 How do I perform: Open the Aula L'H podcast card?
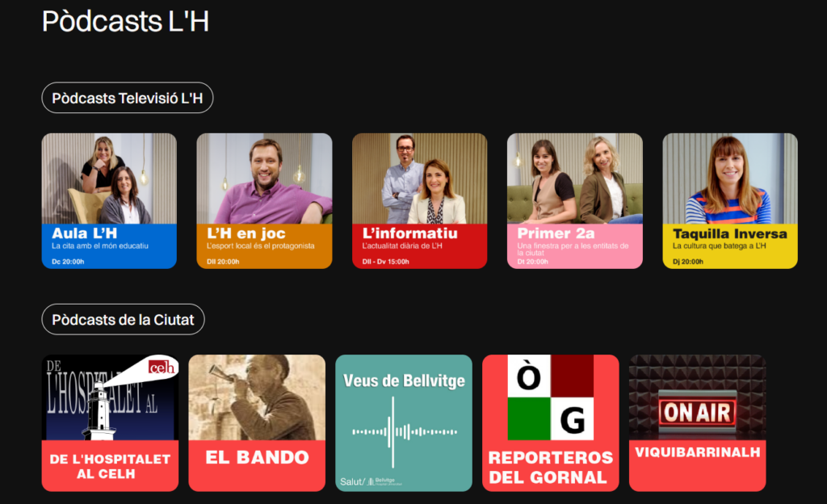(x=109, y=201)
